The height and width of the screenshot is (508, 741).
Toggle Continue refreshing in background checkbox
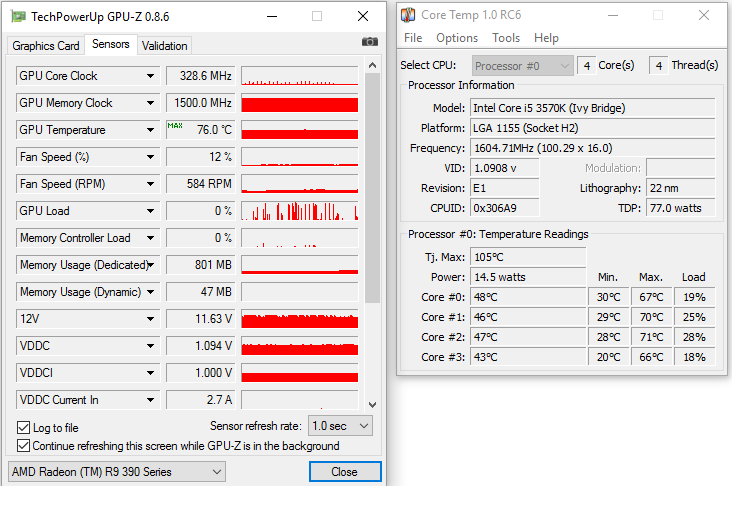coord(24,446)
